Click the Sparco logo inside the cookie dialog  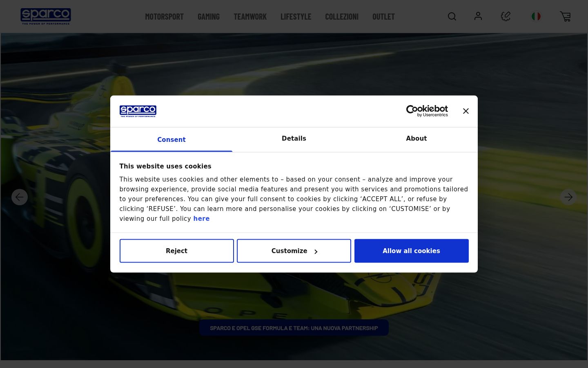(x=138, y=111)
